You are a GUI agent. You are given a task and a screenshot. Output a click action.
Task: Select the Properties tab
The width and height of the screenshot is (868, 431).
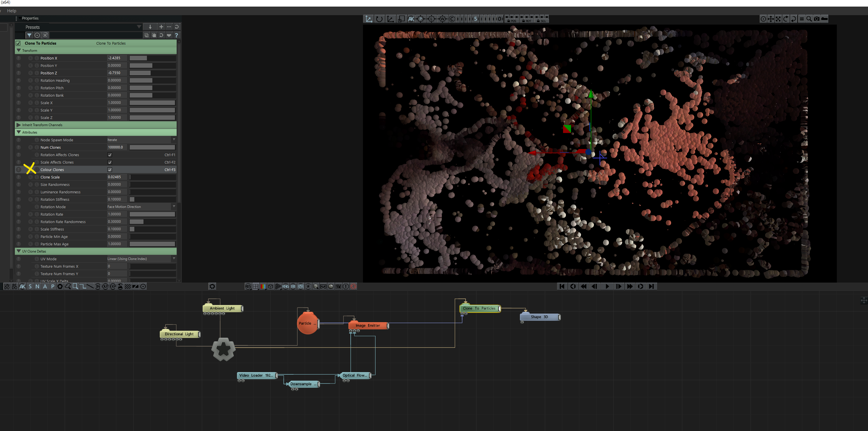point(30,18)
